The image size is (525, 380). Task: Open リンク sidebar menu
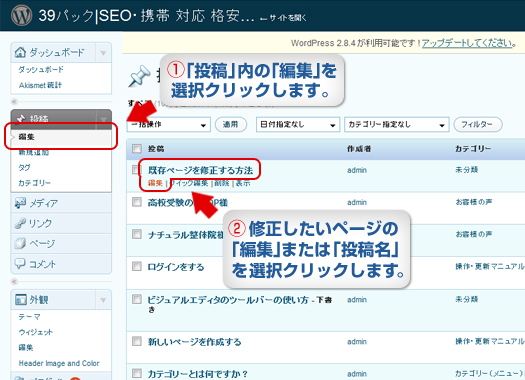coord(41,223)
